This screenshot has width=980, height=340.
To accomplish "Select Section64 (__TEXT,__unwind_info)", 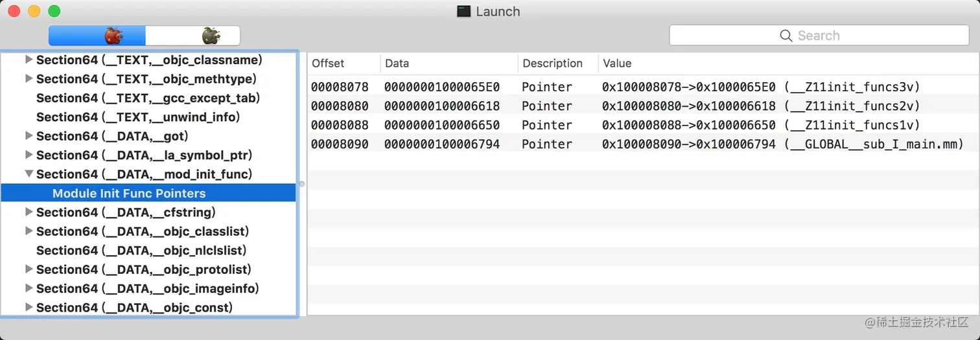I will (138, 117).
